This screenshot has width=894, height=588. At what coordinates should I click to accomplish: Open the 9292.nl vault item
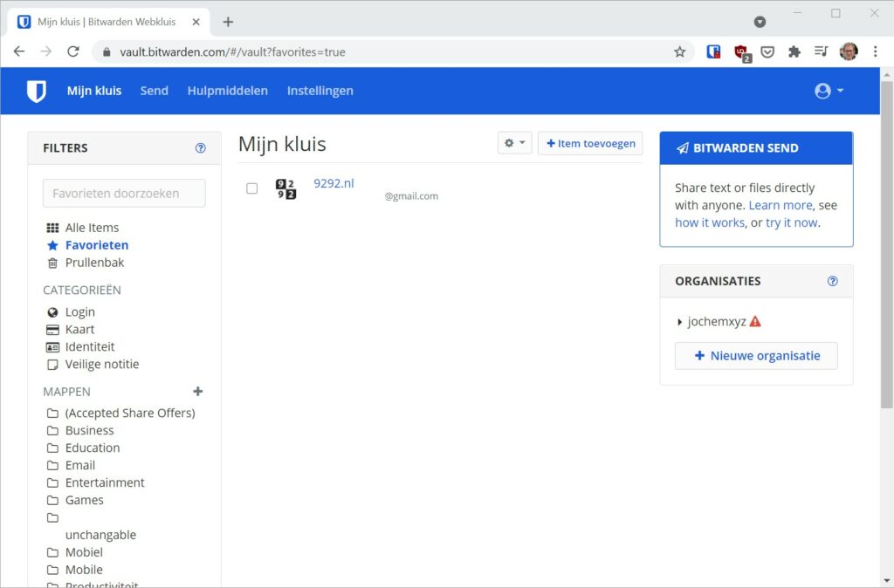pyautogui.click(x=334, y=183)
